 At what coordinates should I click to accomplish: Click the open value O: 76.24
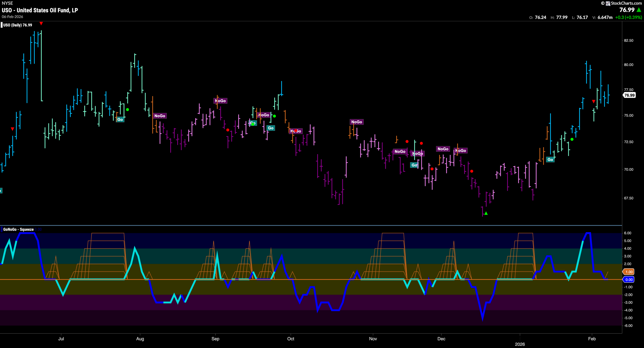(x=538, y=17)
